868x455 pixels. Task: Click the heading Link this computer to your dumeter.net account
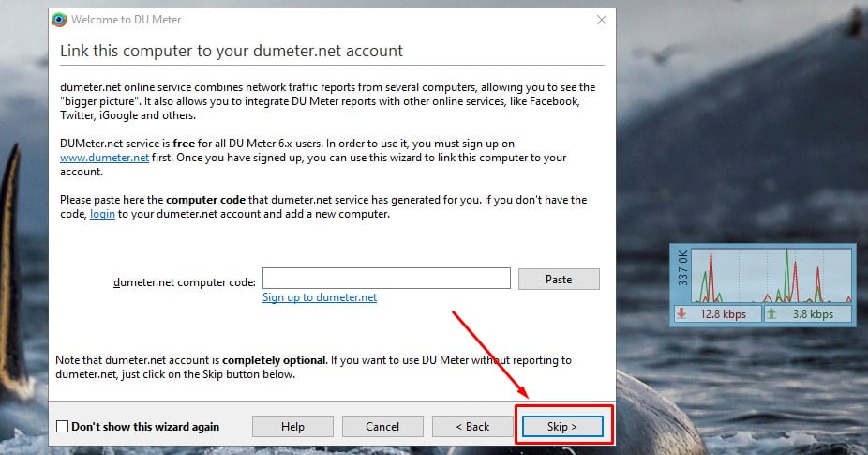point(232,51)
